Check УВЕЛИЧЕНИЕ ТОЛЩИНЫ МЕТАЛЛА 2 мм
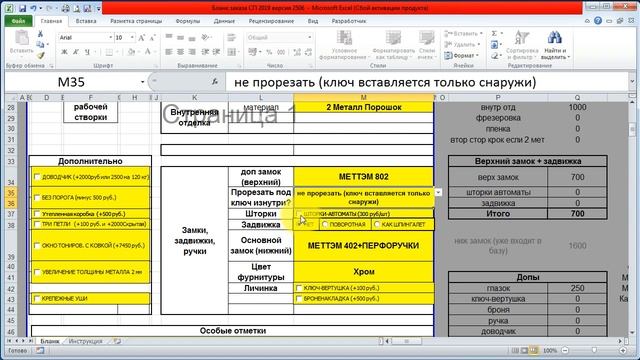The image size is (640, 360). (x=37, y=272)
